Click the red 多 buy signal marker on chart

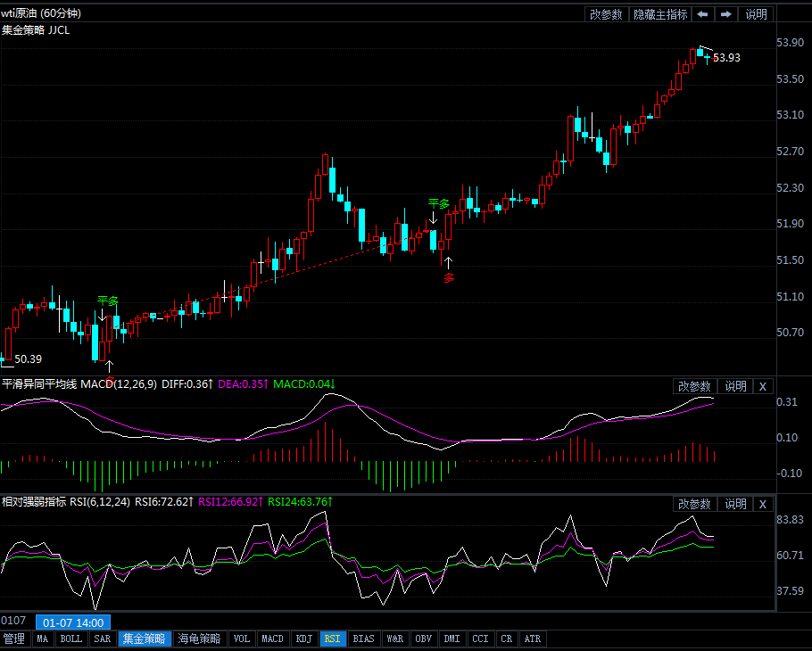449,277
